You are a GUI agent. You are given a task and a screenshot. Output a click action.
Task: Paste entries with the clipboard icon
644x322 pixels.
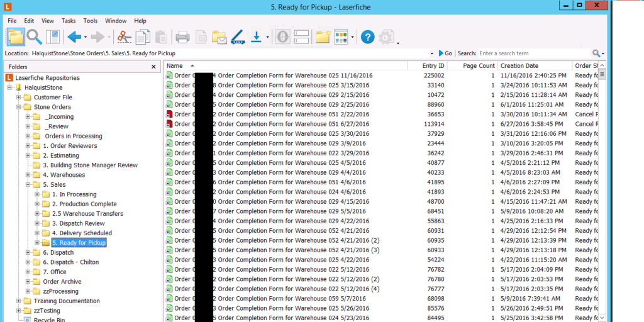point(162,37)
